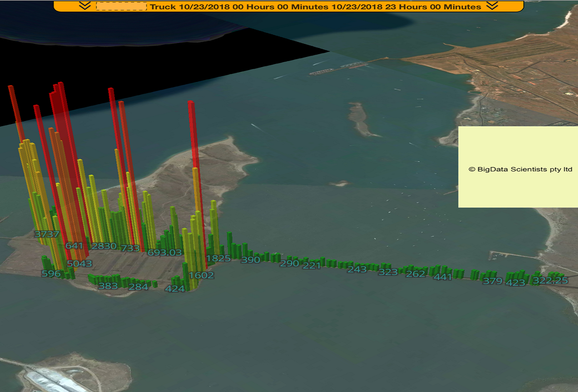The width and height of the screenshot is (578, 392).
Task: Select the 379 bar value label
Action: 492,281
